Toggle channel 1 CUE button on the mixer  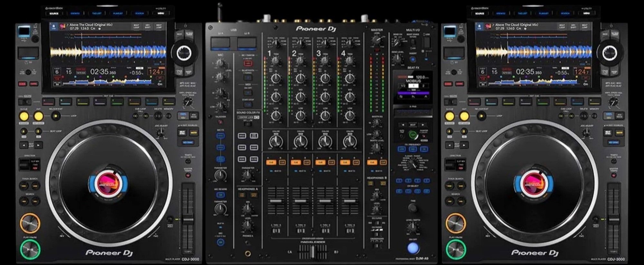[271, 162]
